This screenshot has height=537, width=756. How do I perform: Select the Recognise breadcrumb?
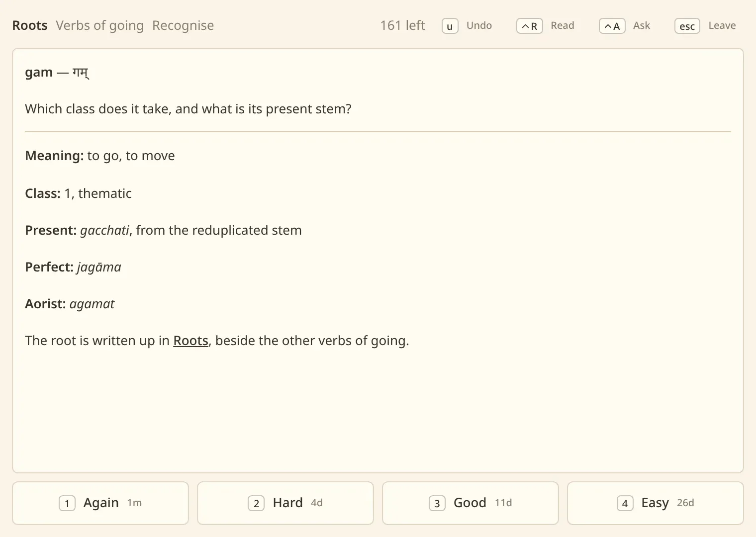pos(183,25)
